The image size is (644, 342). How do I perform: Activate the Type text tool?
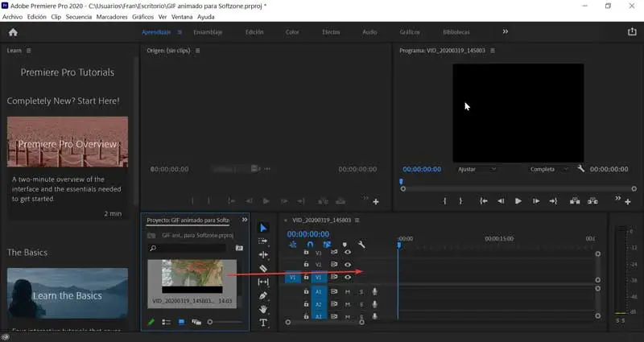coord(263,323)
